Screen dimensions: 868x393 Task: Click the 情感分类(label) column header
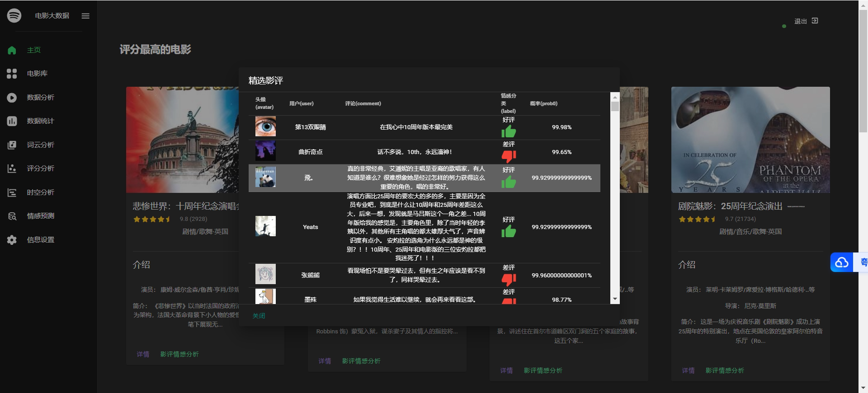[x=509, y=103]
